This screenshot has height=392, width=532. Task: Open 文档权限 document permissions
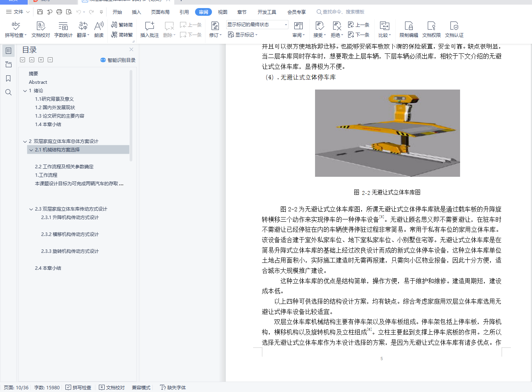coord(432,30)
